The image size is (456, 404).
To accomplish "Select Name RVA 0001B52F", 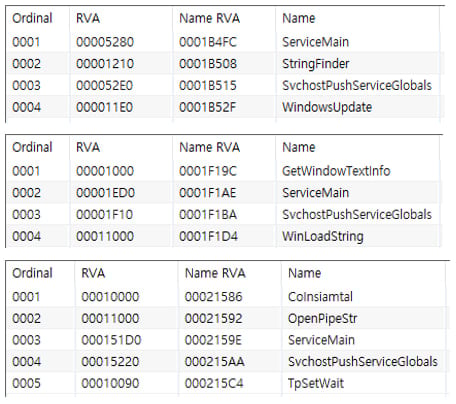I will (208, 107).
